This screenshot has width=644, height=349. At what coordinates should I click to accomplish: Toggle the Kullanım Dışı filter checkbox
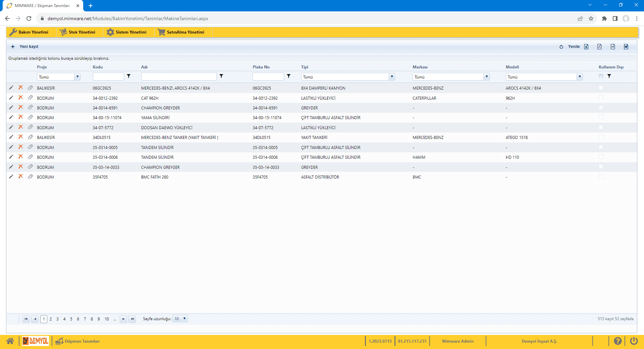pyautogui.click(x=601, y=76)
